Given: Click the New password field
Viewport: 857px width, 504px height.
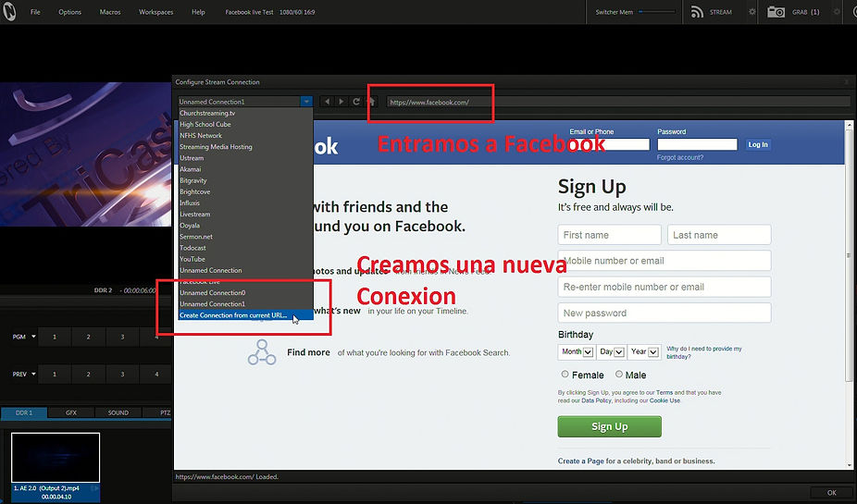Looking at the screenshot, I should click(x=664, y=313).
